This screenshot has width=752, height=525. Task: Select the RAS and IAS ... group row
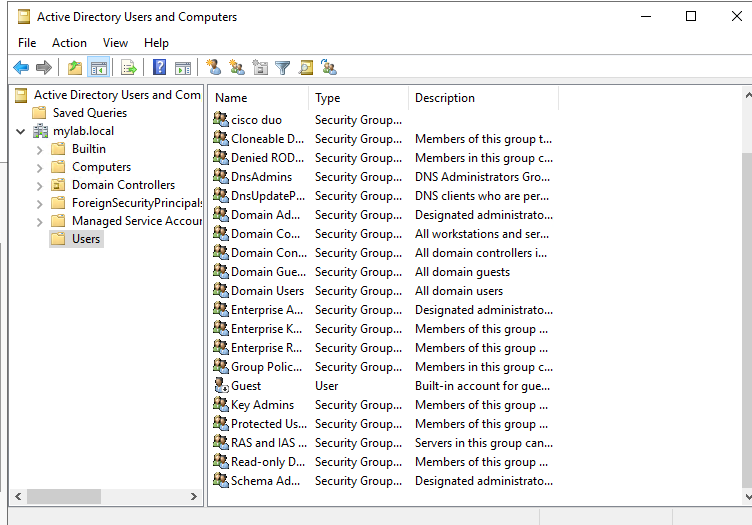click(x=383, y=443)
